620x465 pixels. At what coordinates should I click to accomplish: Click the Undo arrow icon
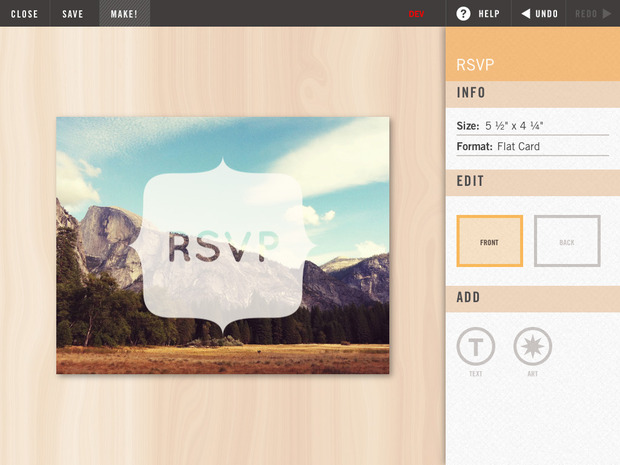point(527,14)
